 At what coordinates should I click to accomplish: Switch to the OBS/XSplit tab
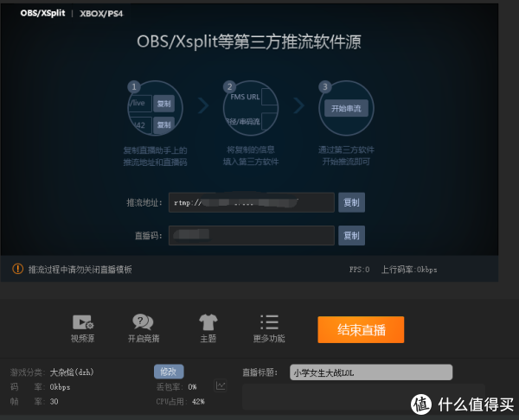click(42, 13)
